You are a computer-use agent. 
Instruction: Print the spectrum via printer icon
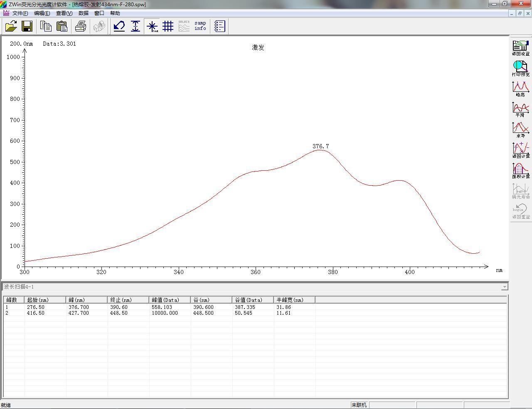[x=81, y=26]
